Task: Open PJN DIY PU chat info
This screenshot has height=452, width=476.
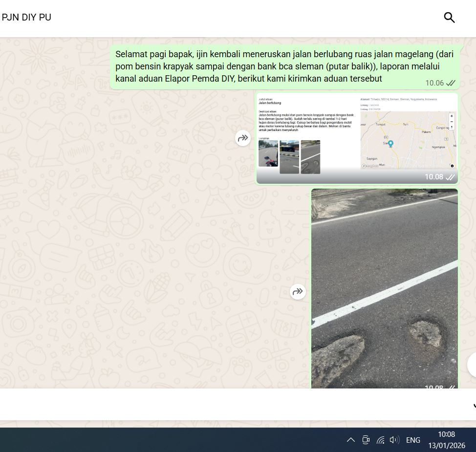Action: point(27,18)
